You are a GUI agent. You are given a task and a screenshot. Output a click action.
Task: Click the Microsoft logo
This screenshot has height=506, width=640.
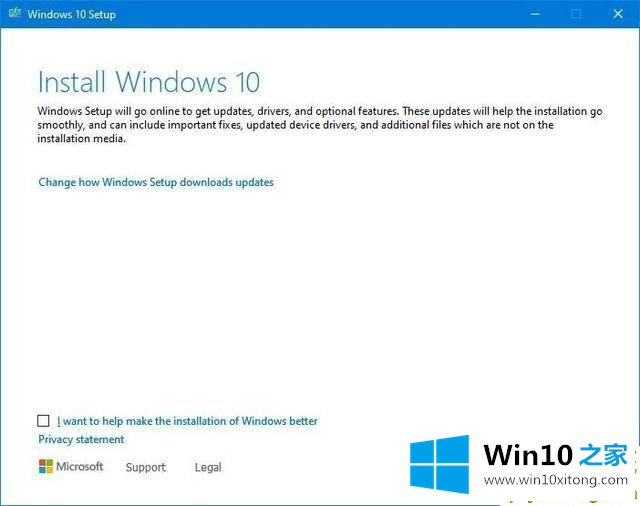[x=71, y=466]
